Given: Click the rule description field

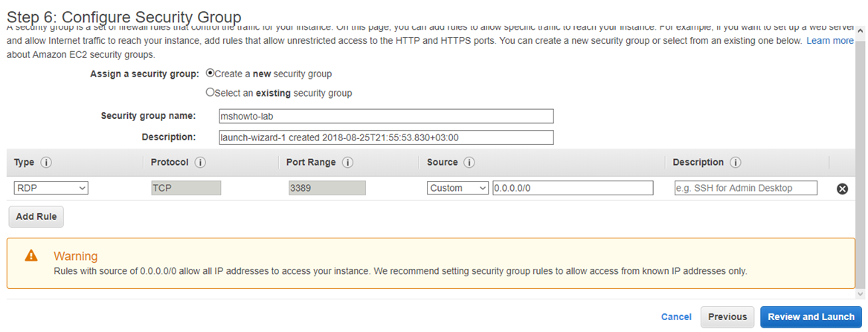Looking at the screenshot, I should pyautogui.click(x=746, y=188).
